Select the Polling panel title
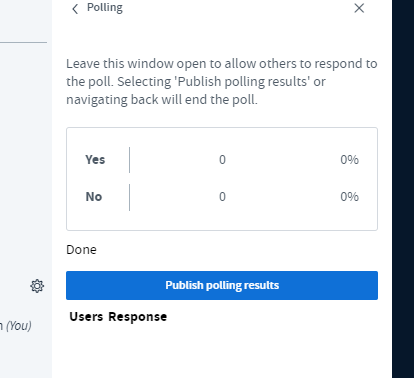Viewport: 414px width, 378px height. 105,7
